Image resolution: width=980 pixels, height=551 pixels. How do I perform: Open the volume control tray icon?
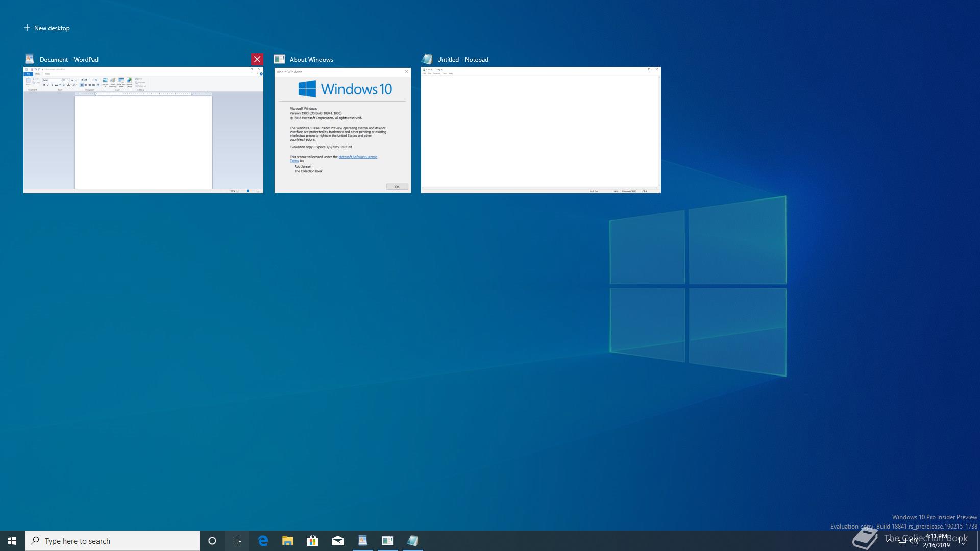pyautogui.click(x=914, y=541)
